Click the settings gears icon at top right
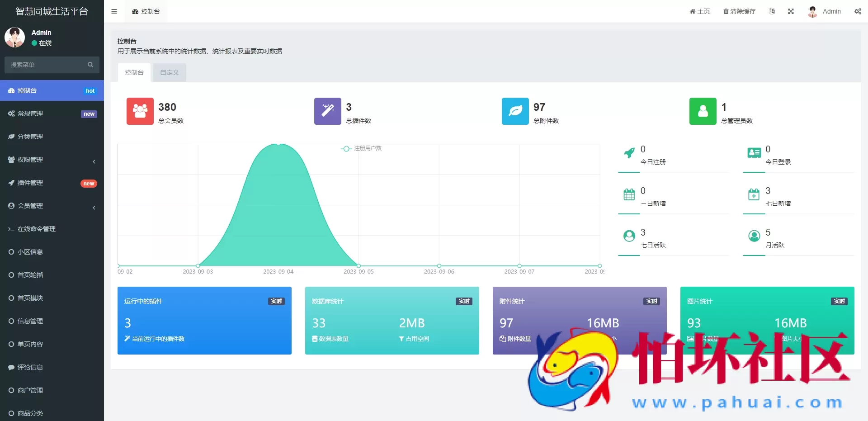This screenshot has height=421, width=868. coord(857,11)
